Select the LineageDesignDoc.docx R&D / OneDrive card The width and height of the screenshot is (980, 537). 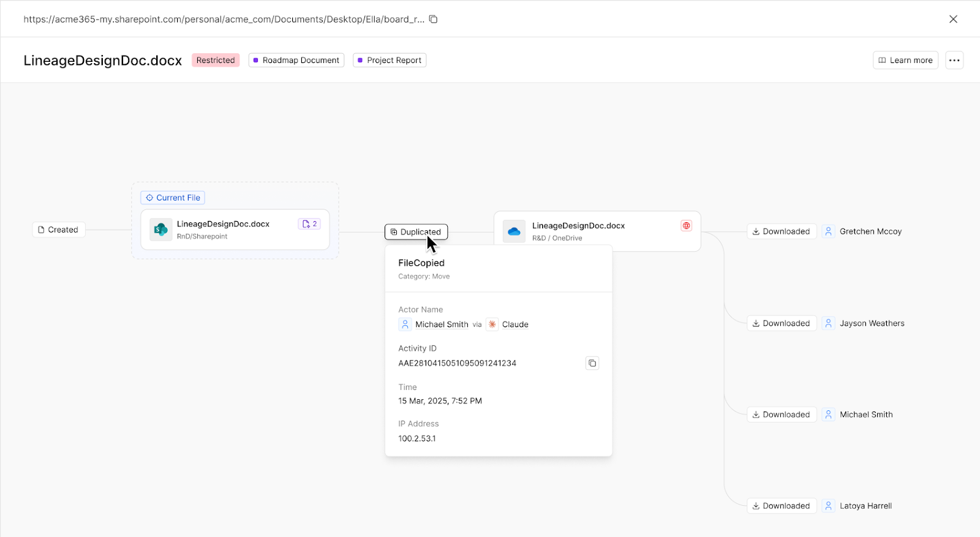click(x=597, y=231)
